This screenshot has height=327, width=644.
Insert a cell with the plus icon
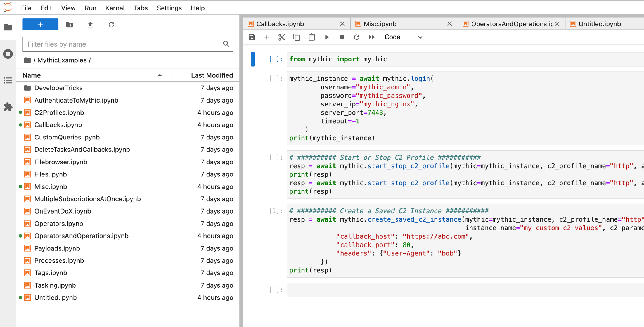(267, 37)
